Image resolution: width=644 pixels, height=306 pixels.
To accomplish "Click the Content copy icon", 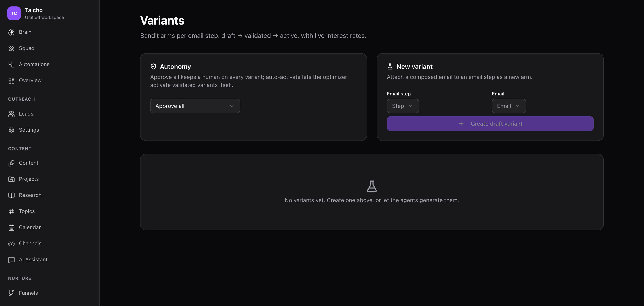I will pyautogui.click(x=11, y=163).
